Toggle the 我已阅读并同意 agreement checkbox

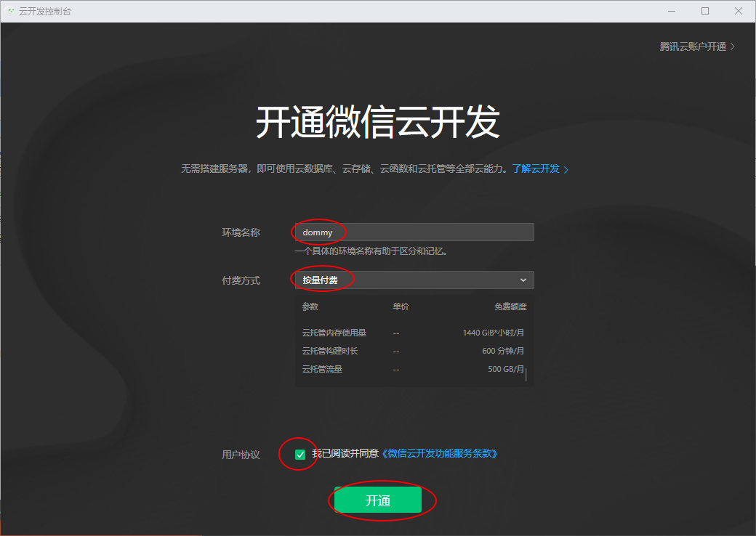click(300, 454)
